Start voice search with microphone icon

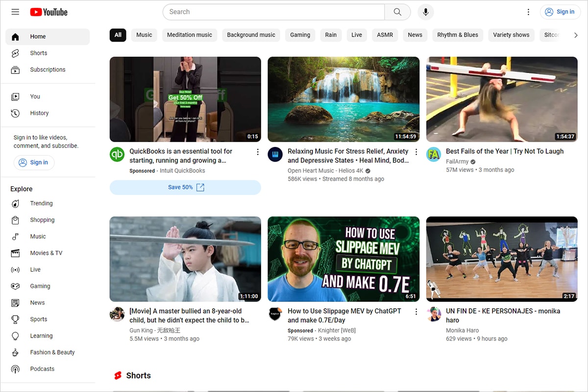click(425, 12)
